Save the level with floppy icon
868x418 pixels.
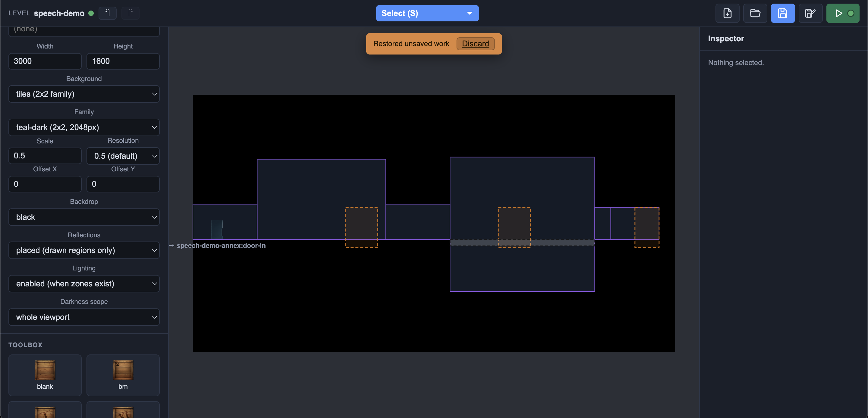[x=782, y=13]
